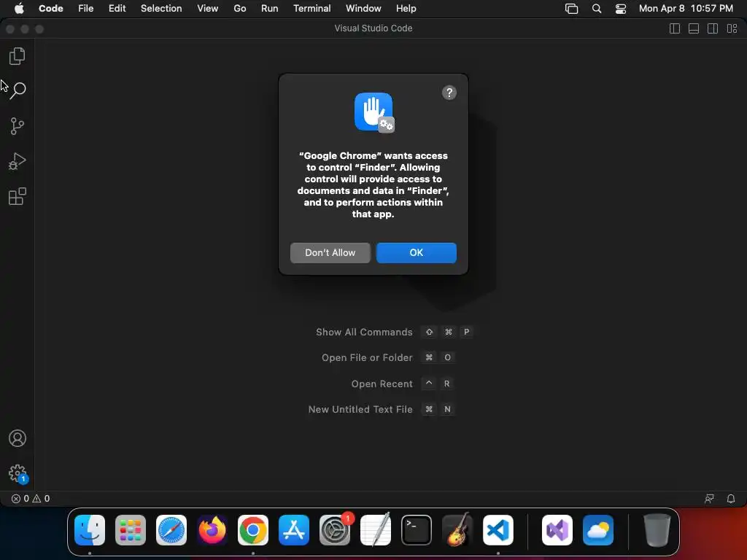
Task: Open the Extensions view
Action: tap(18, 196)
